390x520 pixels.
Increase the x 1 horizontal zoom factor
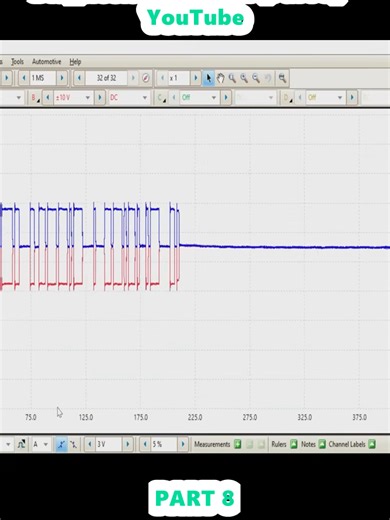click(x=196, y=78)
